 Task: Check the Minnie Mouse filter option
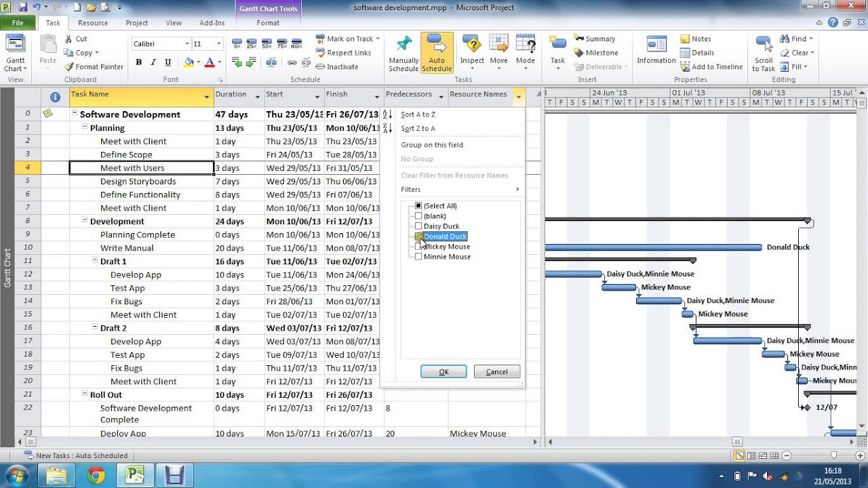coord(418,257)
